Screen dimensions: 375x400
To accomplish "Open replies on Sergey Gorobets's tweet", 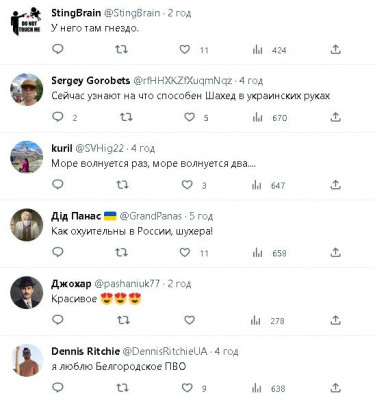I will pos(58,117).
